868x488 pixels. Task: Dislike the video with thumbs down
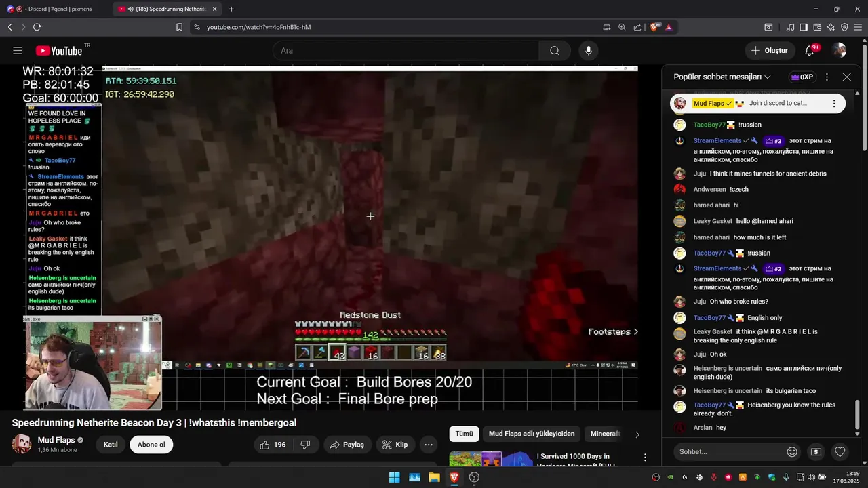tap(305, 445)
